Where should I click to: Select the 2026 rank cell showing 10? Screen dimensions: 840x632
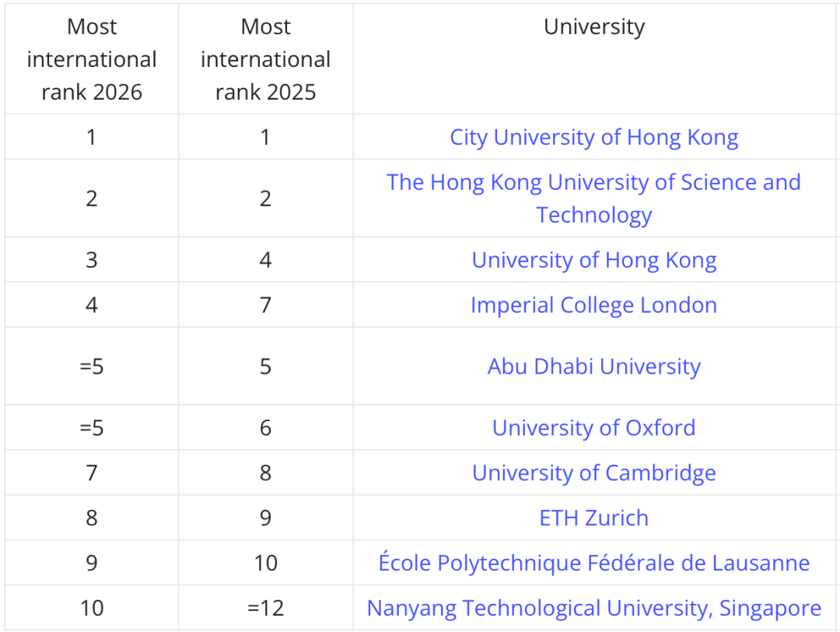(x=92, y=609)
